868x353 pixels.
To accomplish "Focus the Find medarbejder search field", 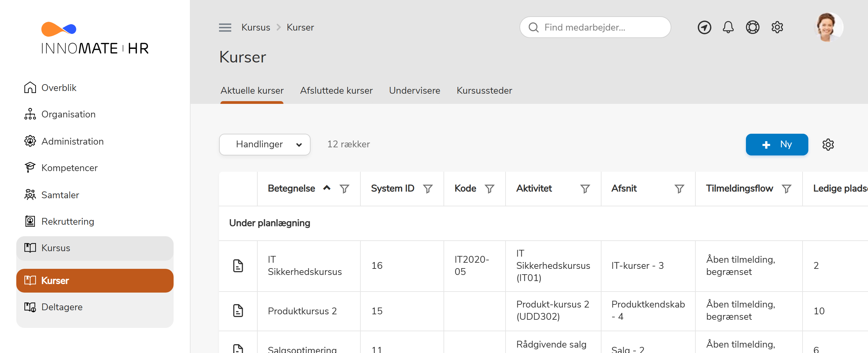I will point(595,27).
